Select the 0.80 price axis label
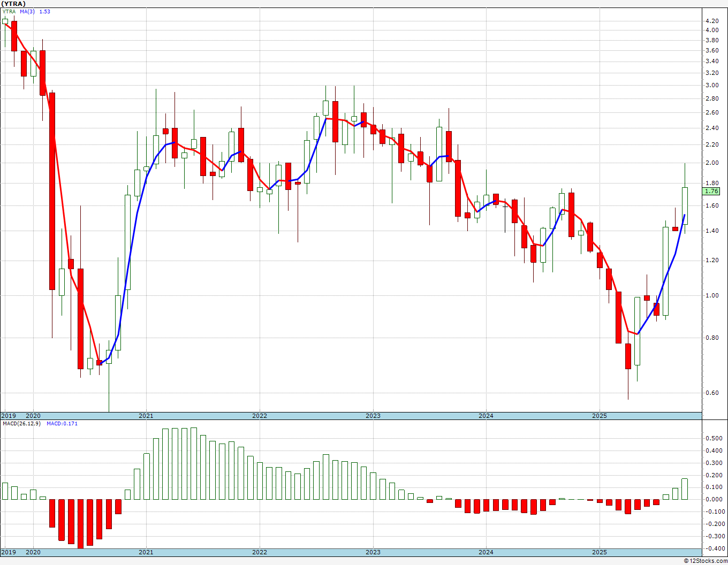This screenshot has width=728, height=565. tap(712, 338)
